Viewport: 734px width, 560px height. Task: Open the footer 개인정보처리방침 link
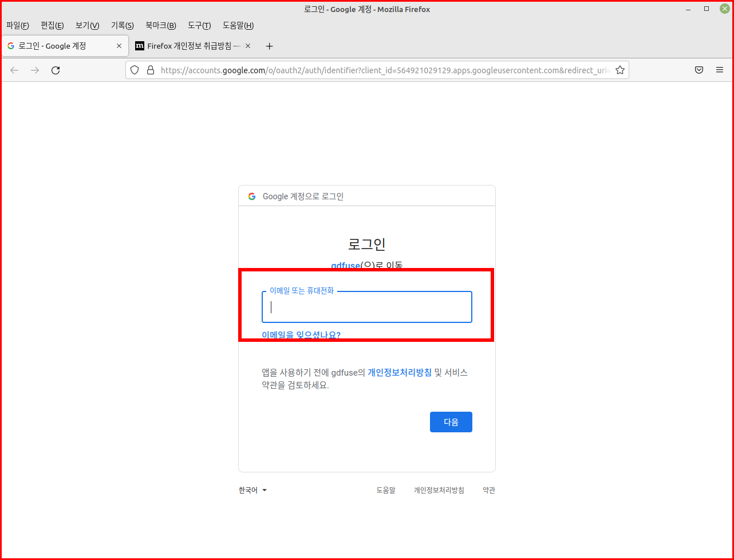439,490
